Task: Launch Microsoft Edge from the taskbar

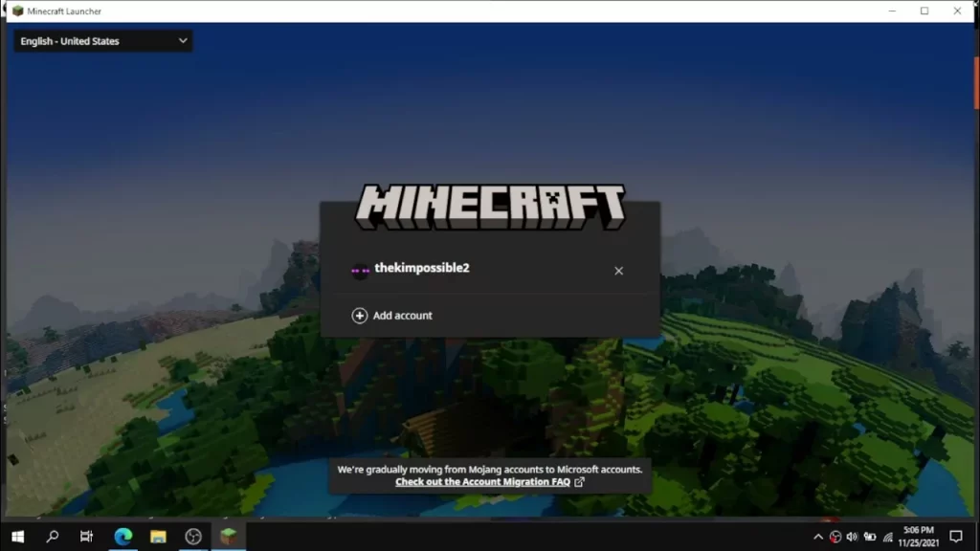Action: pos(123,536)
